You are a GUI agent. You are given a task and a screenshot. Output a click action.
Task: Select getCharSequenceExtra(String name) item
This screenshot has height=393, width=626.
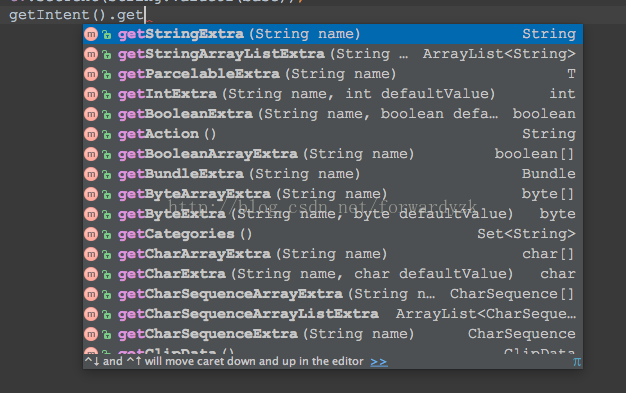(333, 333)
